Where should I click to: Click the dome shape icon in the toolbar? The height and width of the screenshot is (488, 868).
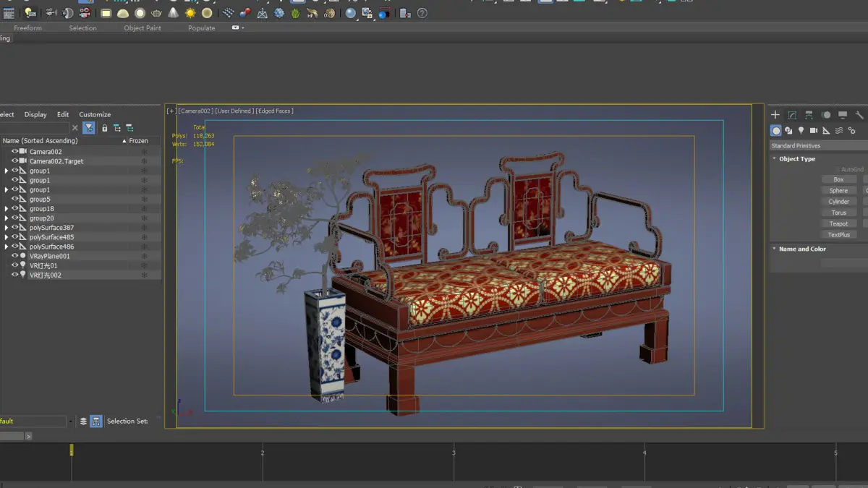click(x=123, y=14)
